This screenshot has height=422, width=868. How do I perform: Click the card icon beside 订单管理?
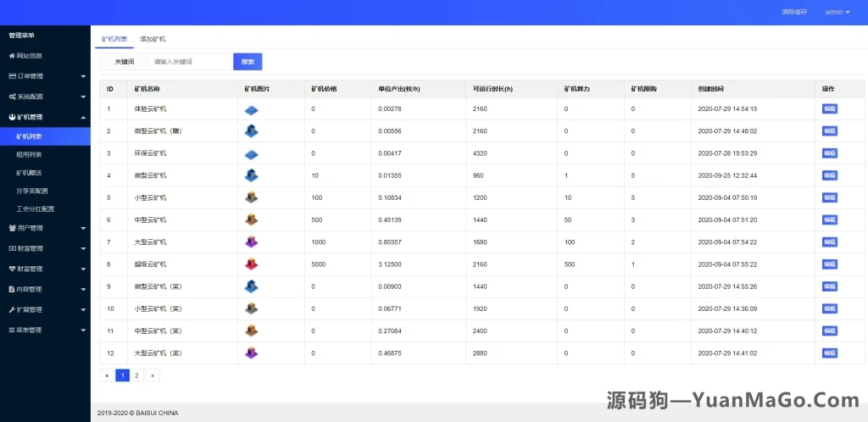12,76
